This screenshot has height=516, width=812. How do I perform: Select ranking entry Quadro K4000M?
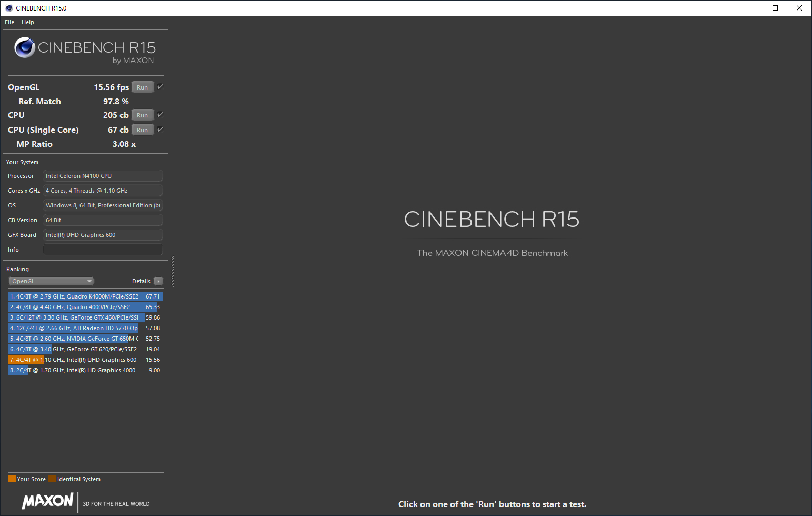tap(85, 296)
